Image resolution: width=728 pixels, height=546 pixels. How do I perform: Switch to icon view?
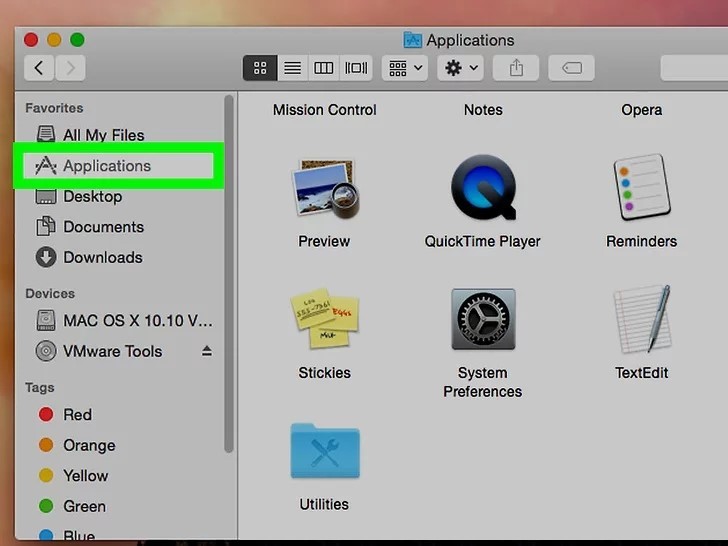(260, 68)
